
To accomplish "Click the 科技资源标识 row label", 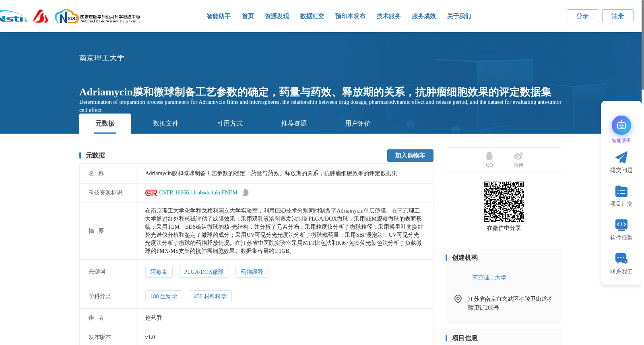I will click(105, 193).
